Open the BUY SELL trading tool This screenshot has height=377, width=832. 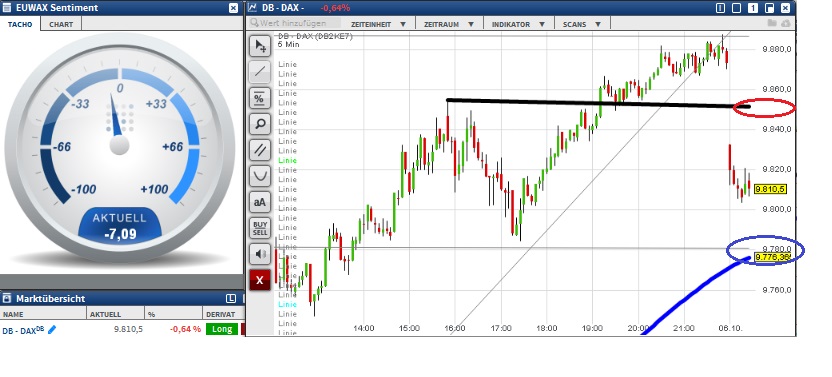tap(260, 228)
